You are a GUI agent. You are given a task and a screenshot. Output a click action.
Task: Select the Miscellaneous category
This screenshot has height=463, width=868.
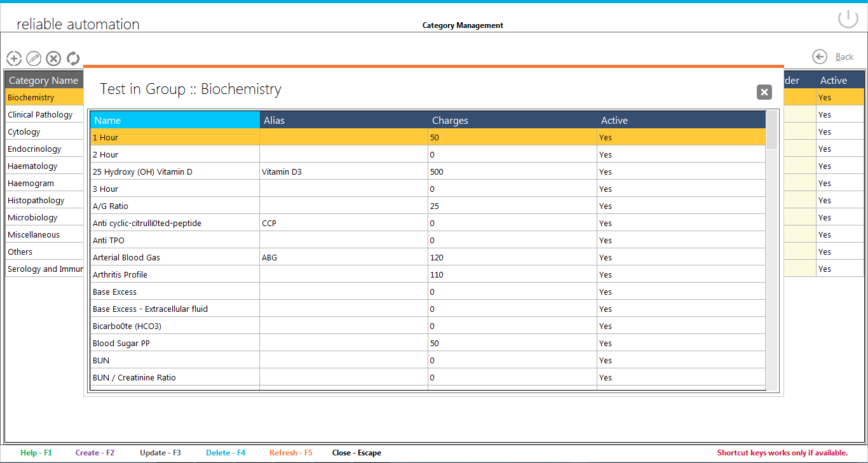click(x=44, y=234)
